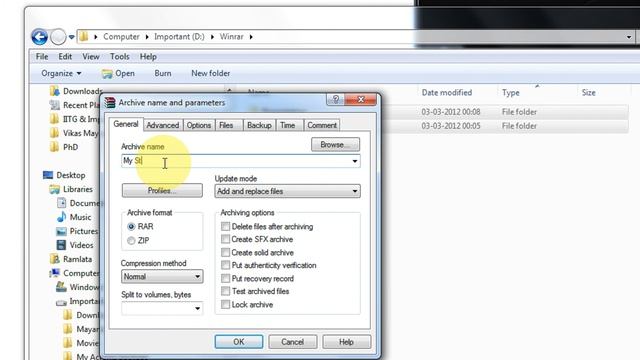Click the IITG folder icon in the sidebar
The width and height of the screenshot is (640, 360).
pos(55,119)
